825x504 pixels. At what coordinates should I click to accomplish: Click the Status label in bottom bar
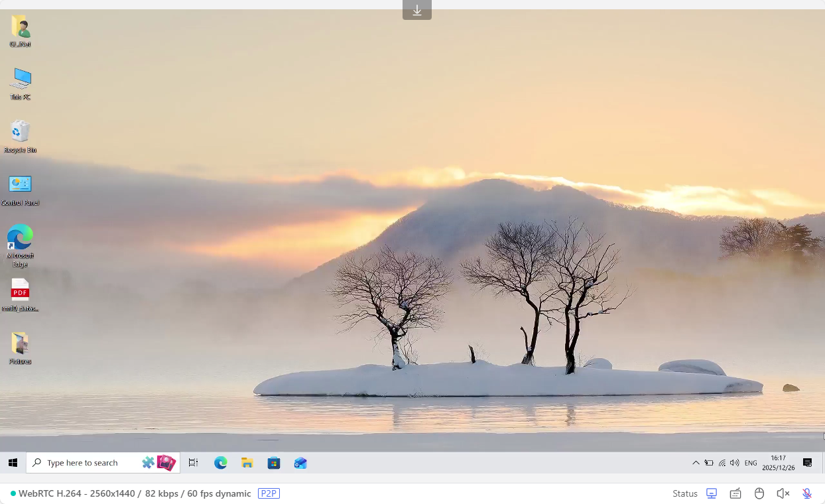(x=684, y=493)
